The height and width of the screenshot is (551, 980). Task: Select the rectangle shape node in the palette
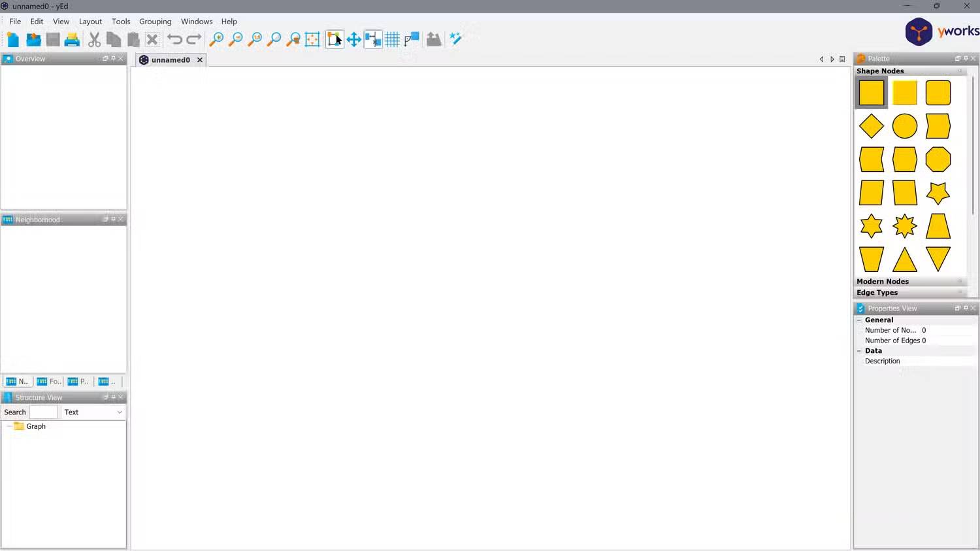coord(872,93)
